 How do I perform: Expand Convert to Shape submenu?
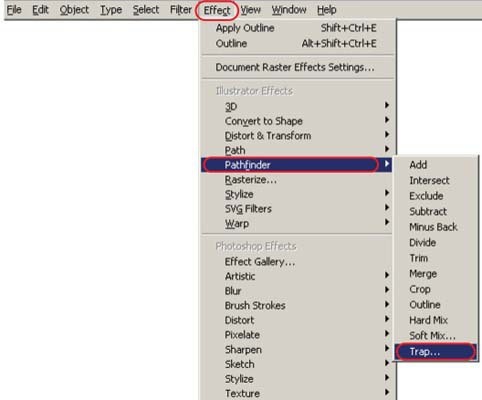[x=297, y=121]
